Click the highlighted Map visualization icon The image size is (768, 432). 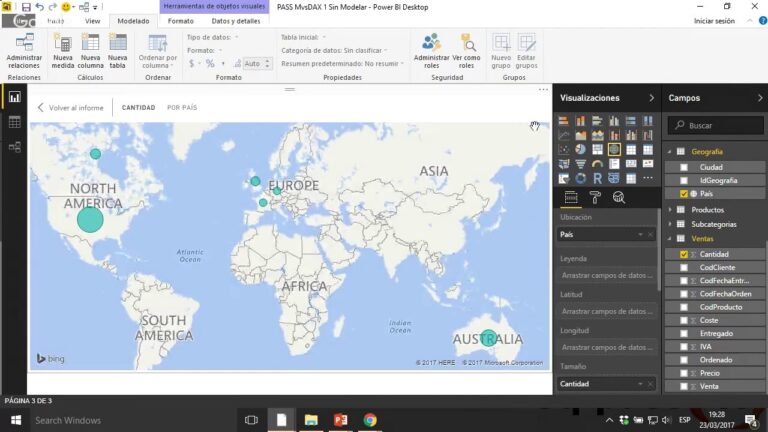[x=614, y=149]
